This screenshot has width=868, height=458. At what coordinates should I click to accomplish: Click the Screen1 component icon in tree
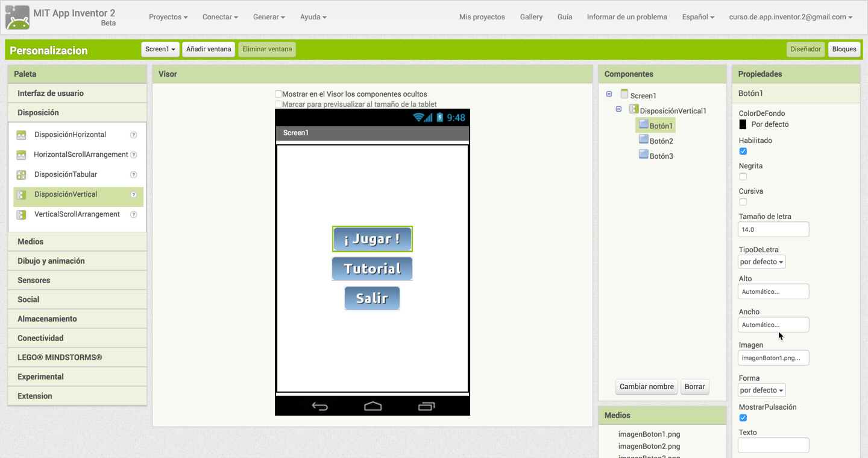(x=624, y=94)
